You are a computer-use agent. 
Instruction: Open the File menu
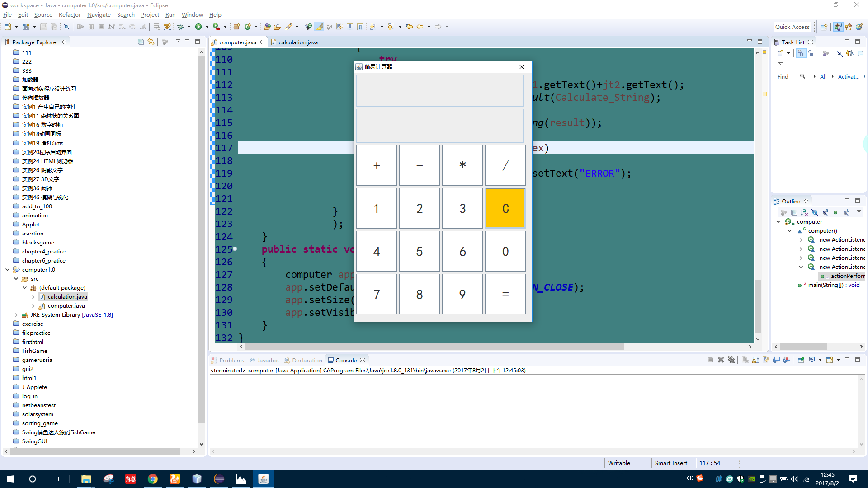(7, 14)
